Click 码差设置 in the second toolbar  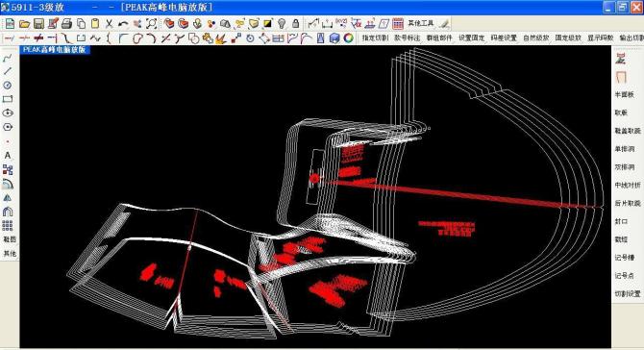(x=504, y=38)
